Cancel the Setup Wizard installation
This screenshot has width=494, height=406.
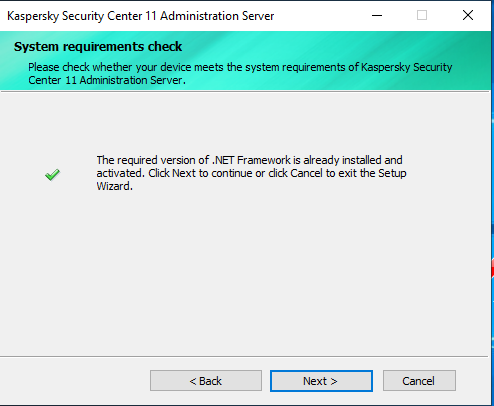click(419, 381)
